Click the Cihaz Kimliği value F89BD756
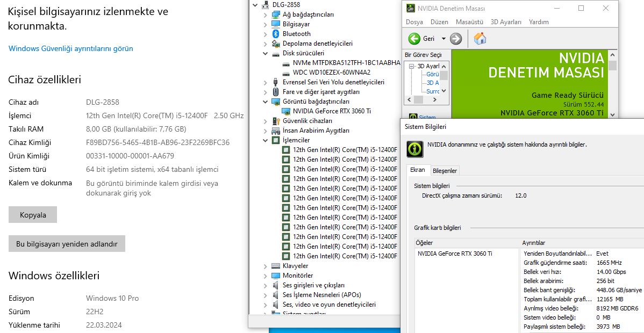This screenshot has height=333, width=644. point(158,142)
